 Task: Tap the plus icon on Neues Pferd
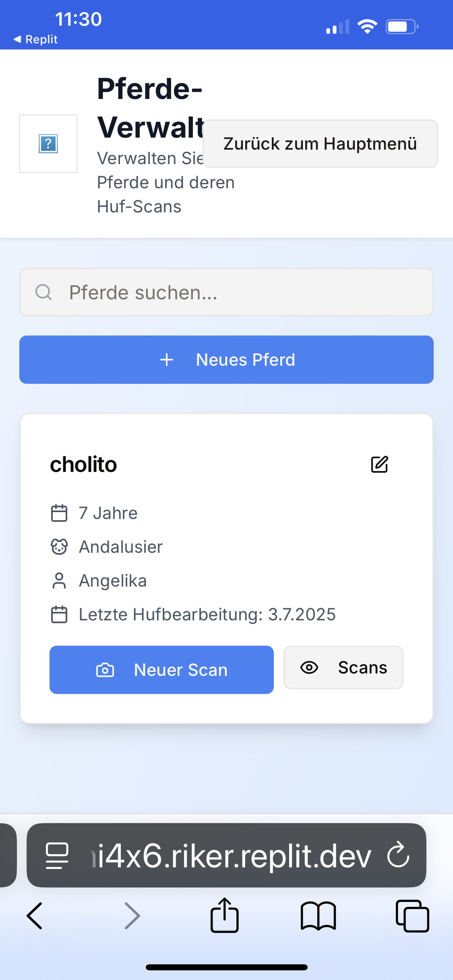167,360
